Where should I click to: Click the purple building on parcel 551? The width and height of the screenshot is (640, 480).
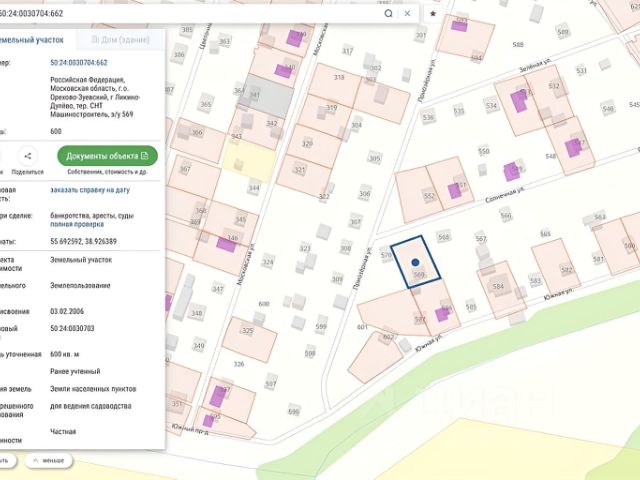coord(455,191)
